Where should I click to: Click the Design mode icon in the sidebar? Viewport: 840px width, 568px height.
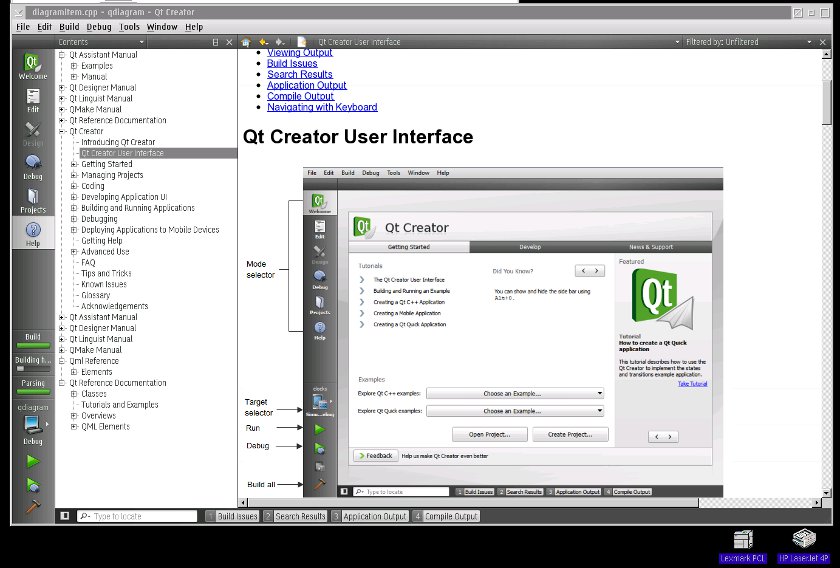click(33, 134)
